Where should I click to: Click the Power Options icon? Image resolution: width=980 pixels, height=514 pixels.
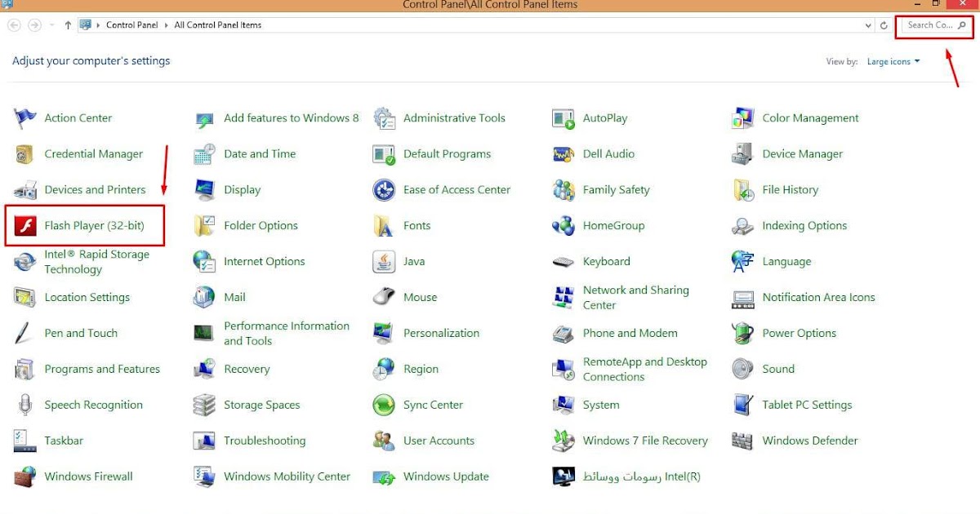(742, 334)
